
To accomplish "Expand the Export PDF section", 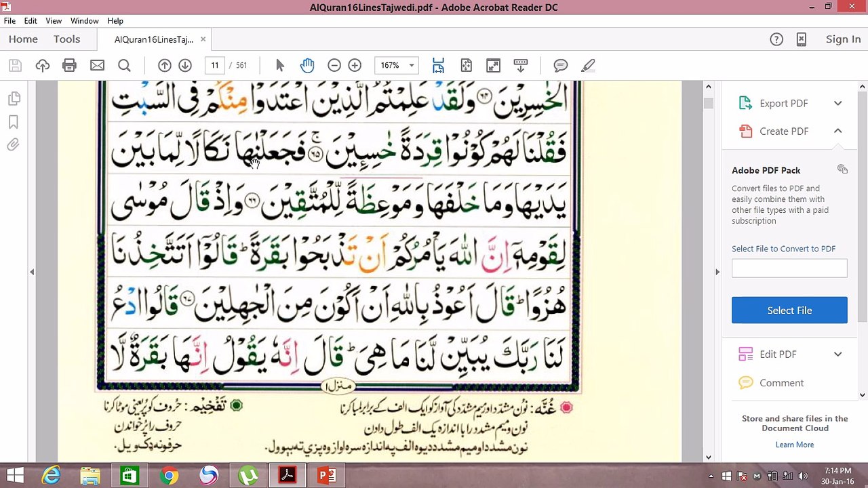I will pyautogui.click(x=838, y=103).
